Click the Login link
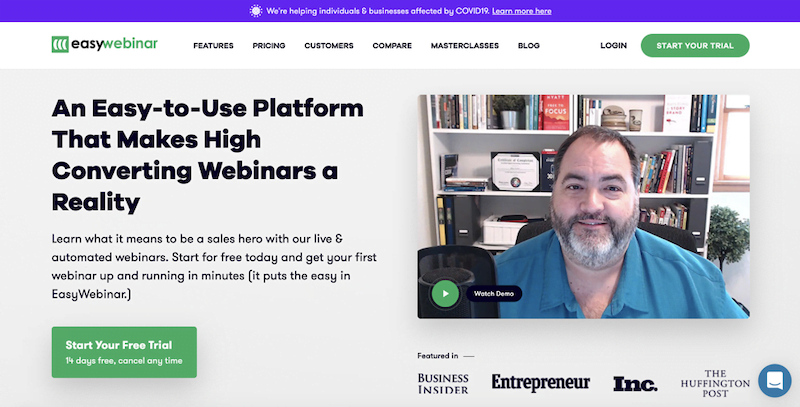The image size is (800, 407). pyautogui.click(x=613, y=45)
